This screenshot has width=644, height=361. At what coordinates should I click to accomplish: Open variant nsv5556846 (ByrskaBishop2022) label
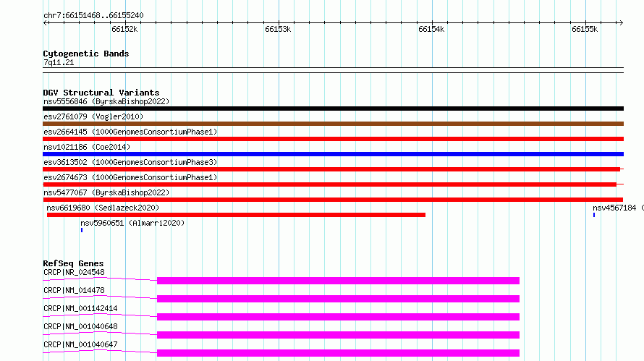click(x=106, y=101)
